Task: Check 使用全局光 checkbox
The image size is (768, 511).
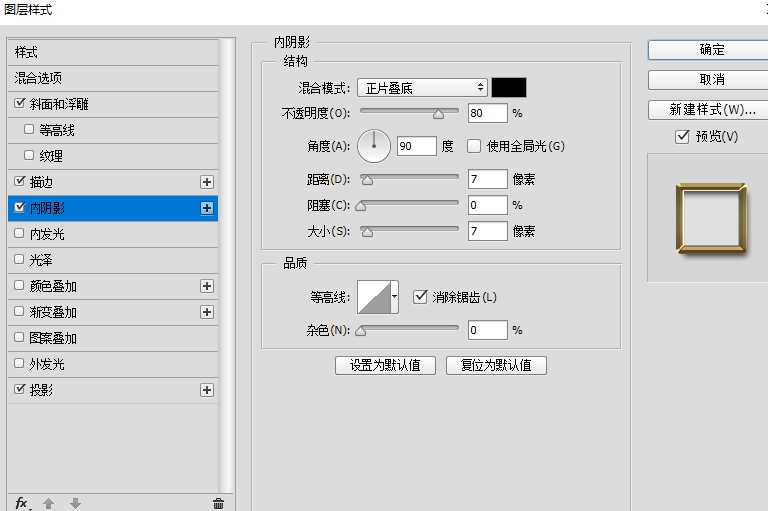Action: click(474, 146)
